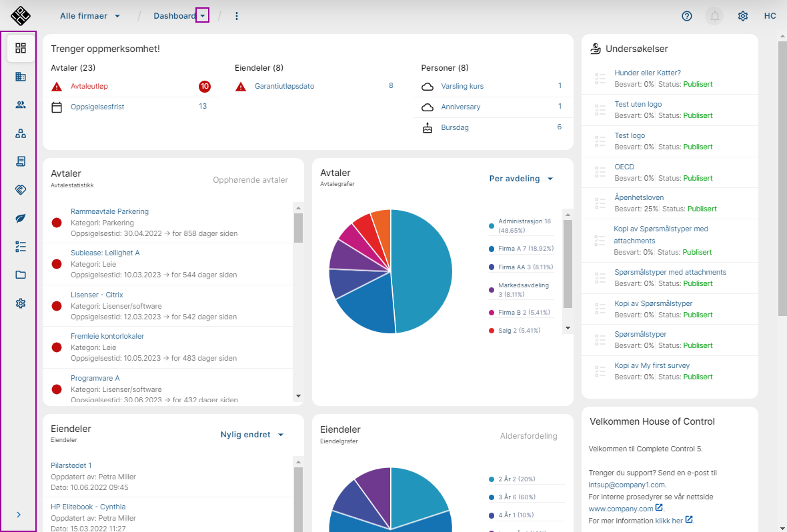Open the Test uten logo survey
Screen dimensions: 787x532
[638, 105]
